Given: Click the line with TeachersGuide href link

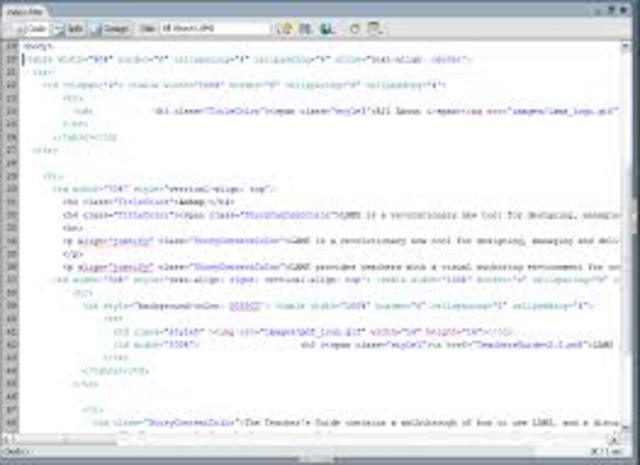Looking at the screenshot, I should coord(363,345).
